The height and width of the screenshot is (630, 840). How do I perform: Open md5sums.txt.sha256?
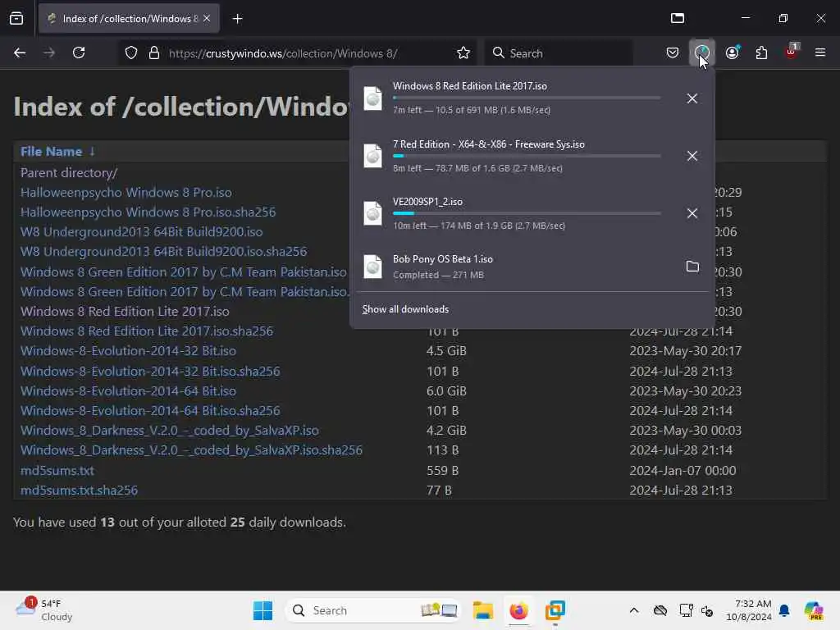coord(79,491)
